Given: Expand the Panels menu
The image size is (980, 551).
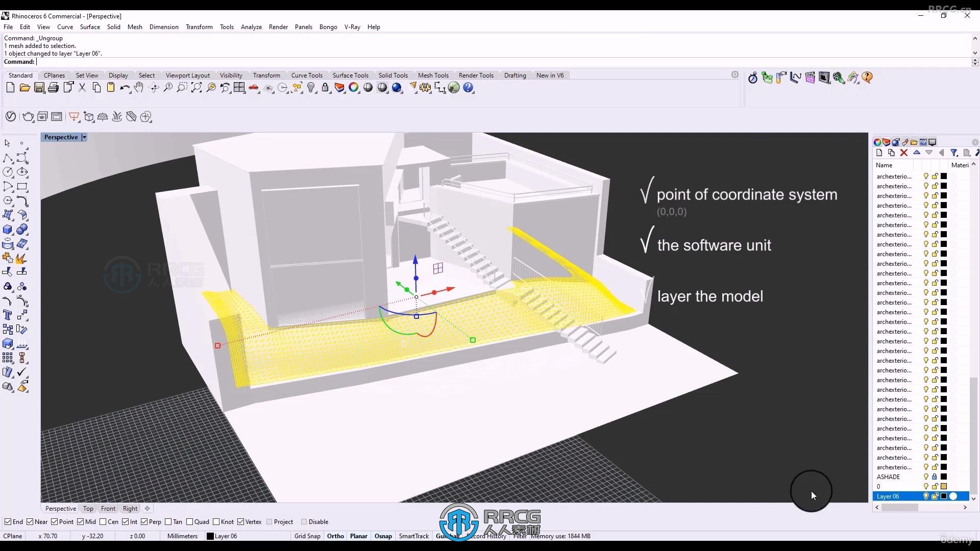Looking at the screenshot, I should click(304, 27).
